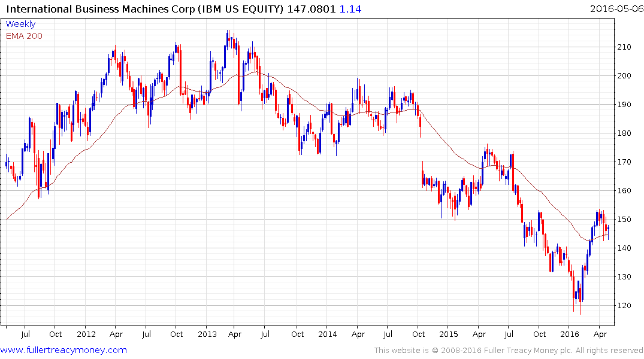This screenshot has height=359, width=644.
Task: Click the 200 price axis label
Action: click(624, 76)
